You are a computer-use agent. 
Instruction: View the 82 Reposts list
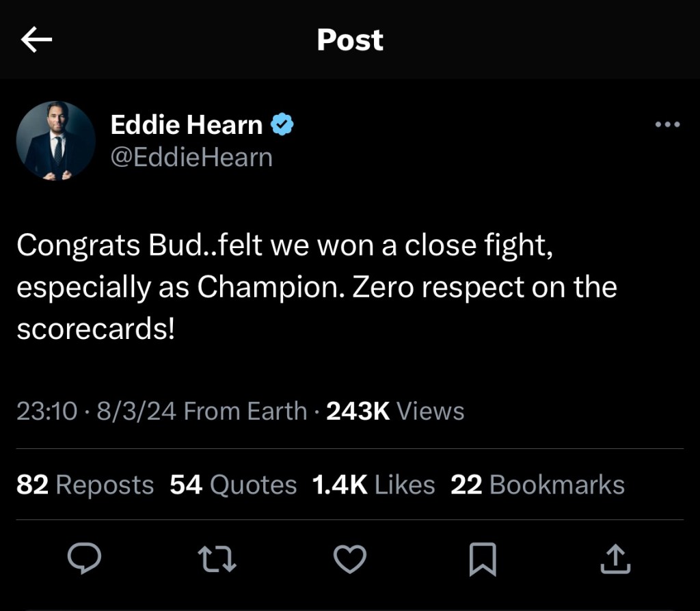85,485
